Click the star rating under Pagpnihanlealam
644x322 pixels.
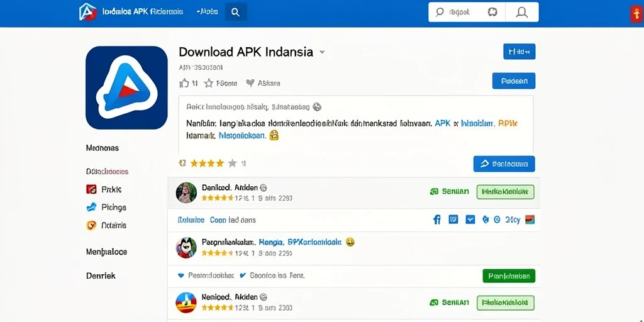tap(217, 253)
